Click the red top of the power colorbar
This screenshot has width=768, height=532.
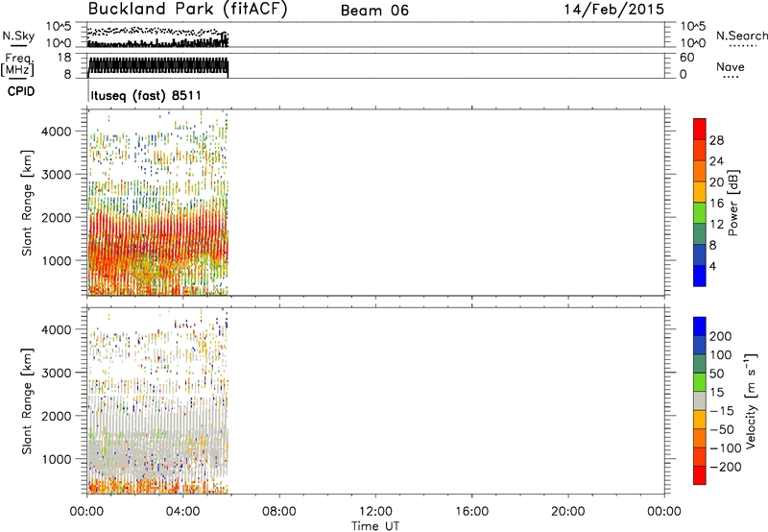[700, 128]
